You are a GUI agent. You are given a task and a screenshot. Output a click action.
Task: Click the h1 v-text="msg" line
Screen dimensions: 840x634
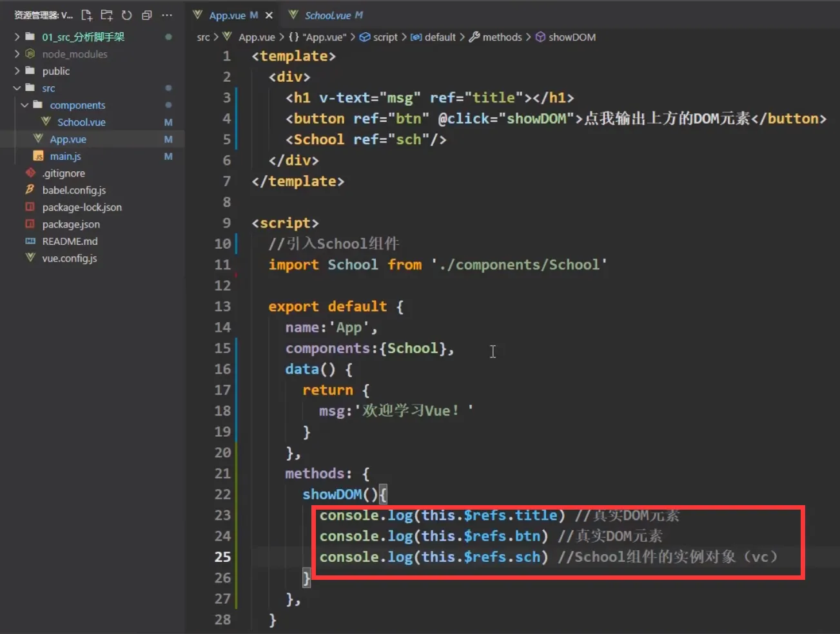[429, 98]
